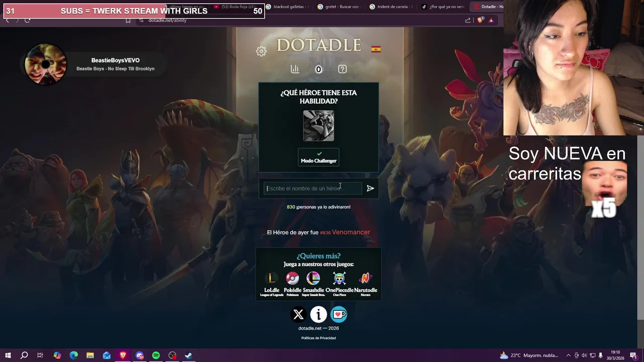Click the Meet Now camera tray icon

click(577, 355)
